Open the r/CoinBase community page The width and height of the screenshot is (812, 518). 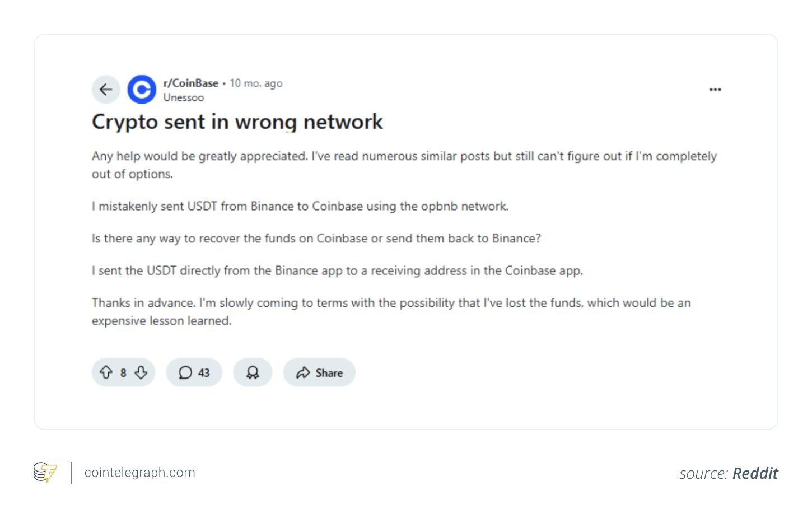tap(190, 83)
